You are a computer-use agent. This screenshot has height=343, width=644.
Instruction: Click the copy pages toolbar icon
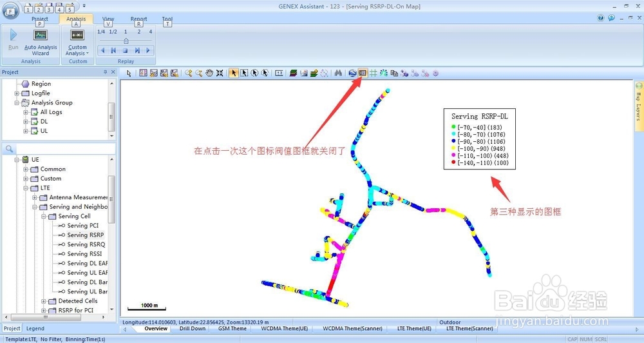coord(394,73)
